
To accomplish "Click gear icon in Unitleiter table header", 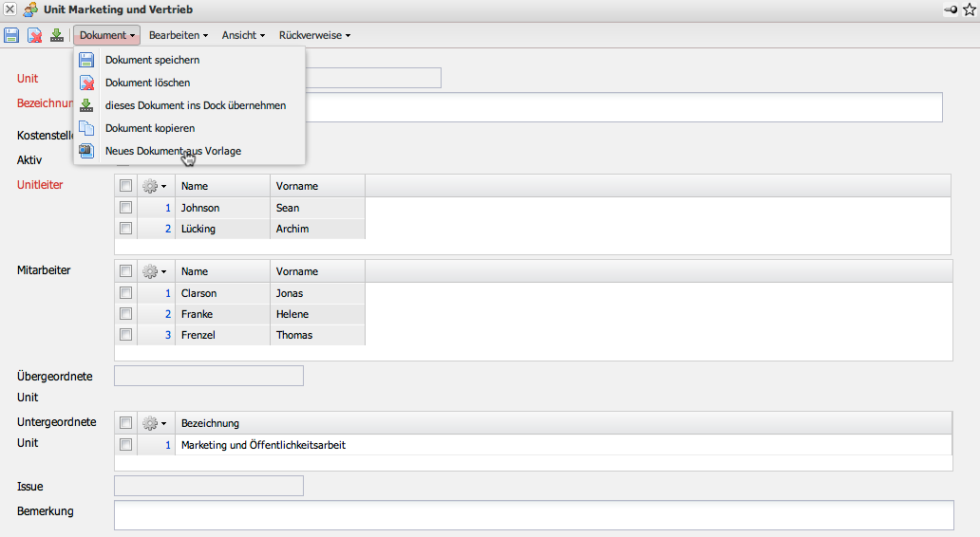I will 153,186.
